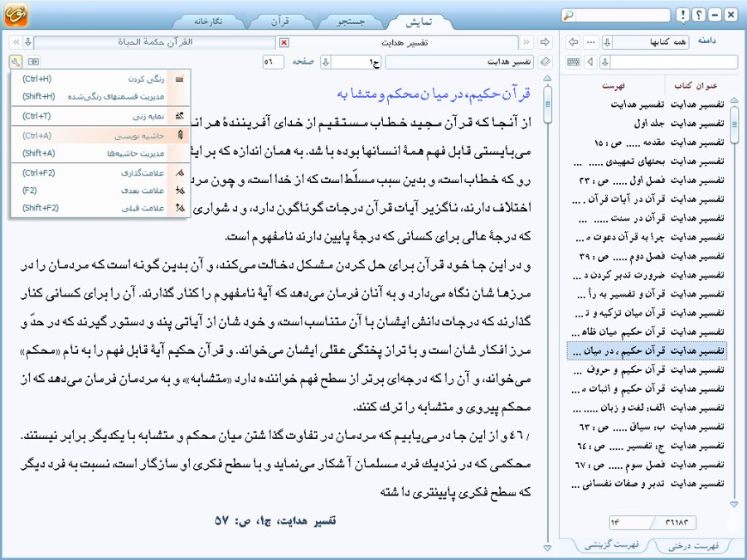This screenshot has width=747, height=560.
Task: Click the previous-mark icon for علامت قبلی
Action: 180,208
